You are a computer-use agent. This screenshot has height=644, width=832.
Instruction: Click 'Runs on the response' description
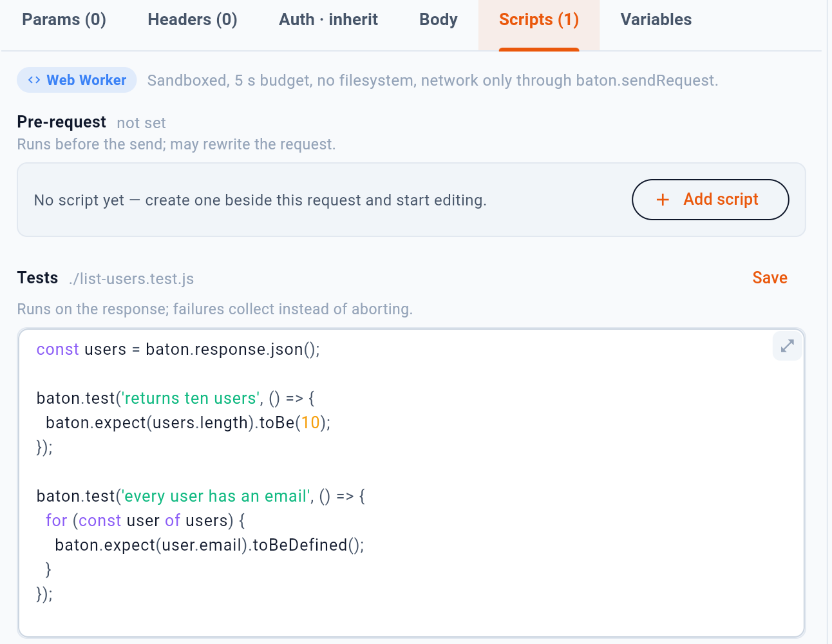(215, 309)
